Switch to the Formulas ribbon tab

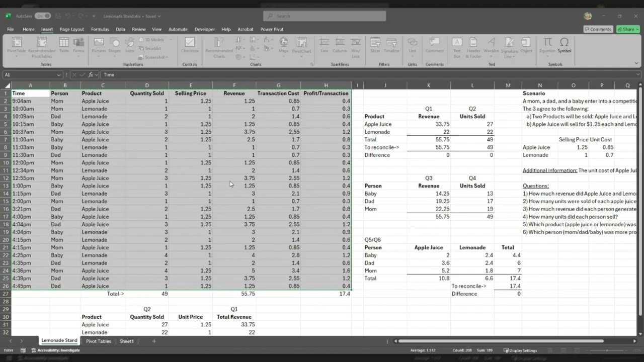(100, 29)
